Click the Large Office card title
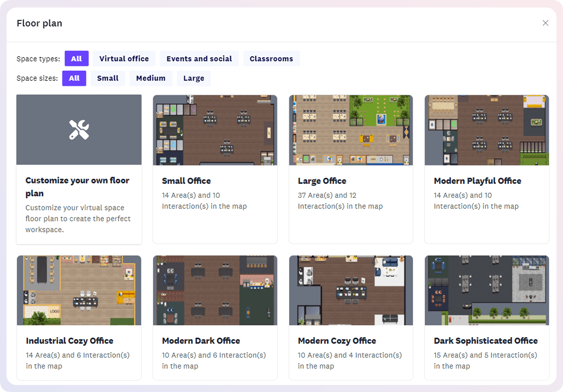 (x=322, y=181)
